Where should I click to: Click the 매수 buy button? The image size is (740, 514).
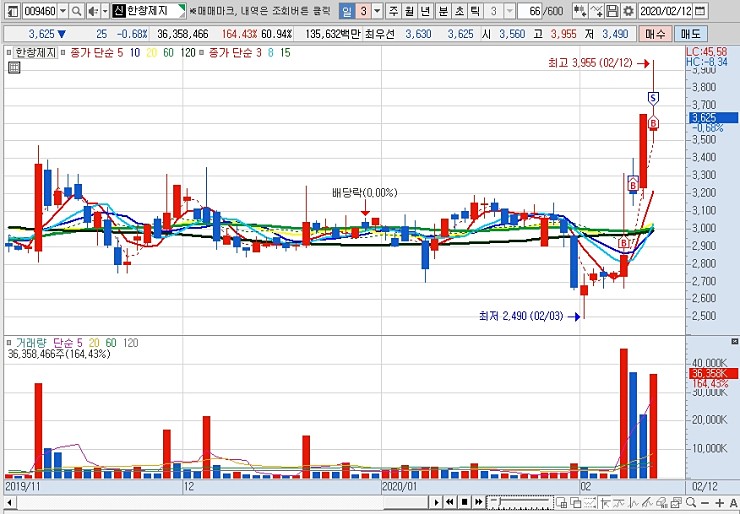tap(655, 34)
